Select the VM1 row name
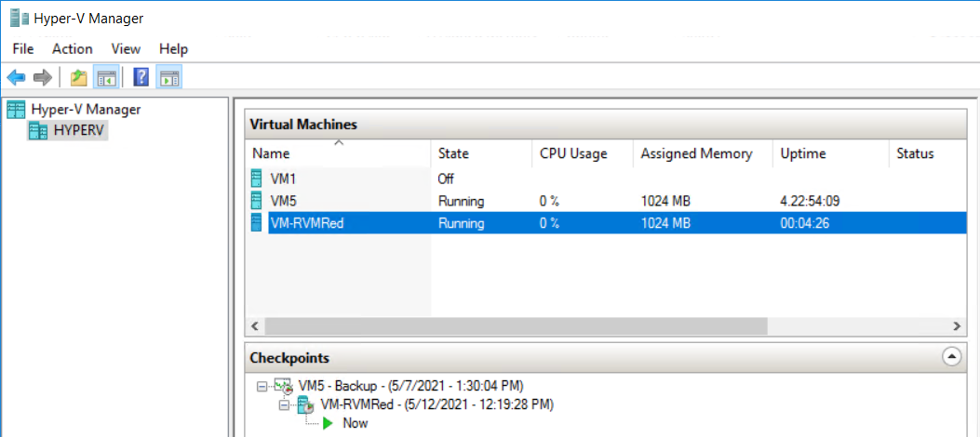This screenshot has height=437, width=980. [283, 179]
